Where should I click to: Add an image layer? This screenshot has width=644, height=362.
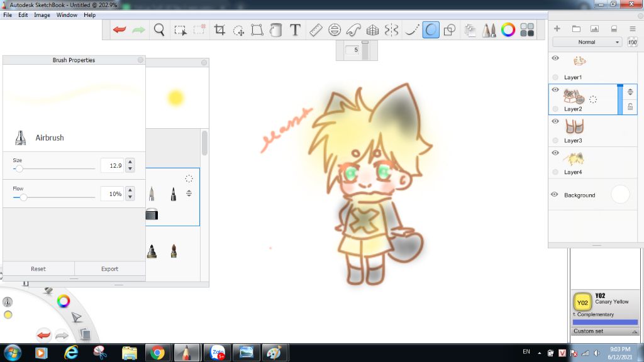pos(594,28)
